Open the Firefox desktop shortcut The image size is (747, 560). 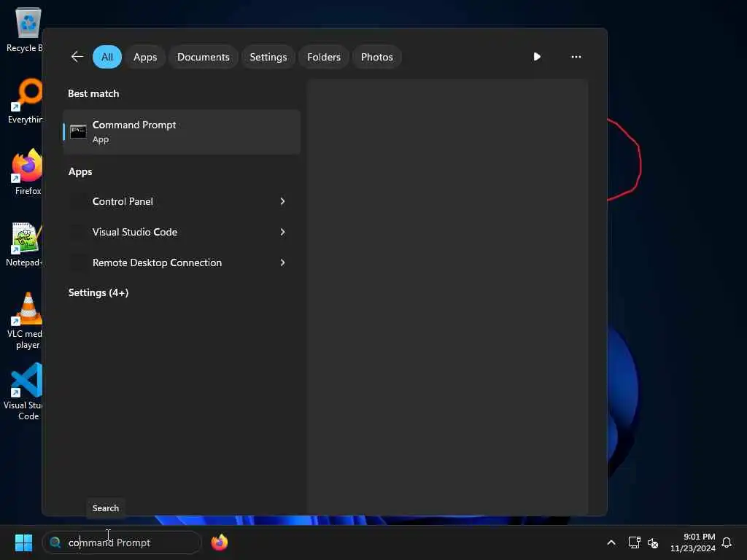(x=27, y=171)
